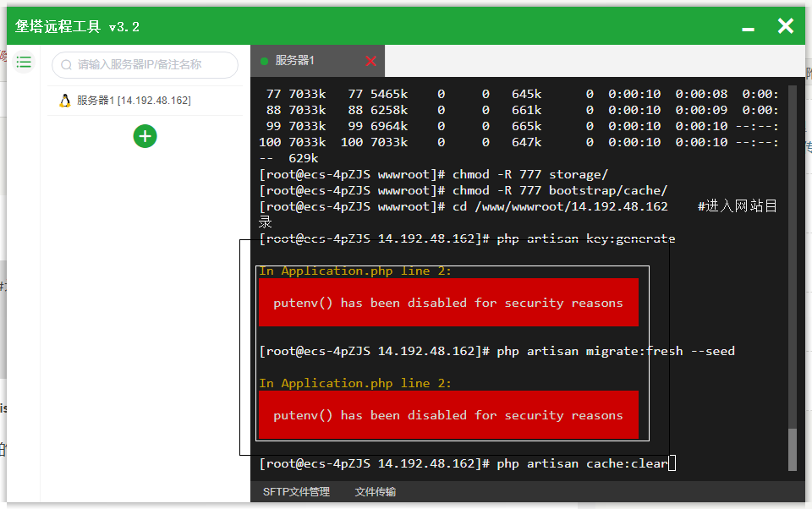812x509 pixels.
Task: Click the 'php artisan migrate:fresh --seed' line
Action: point(497,351)
